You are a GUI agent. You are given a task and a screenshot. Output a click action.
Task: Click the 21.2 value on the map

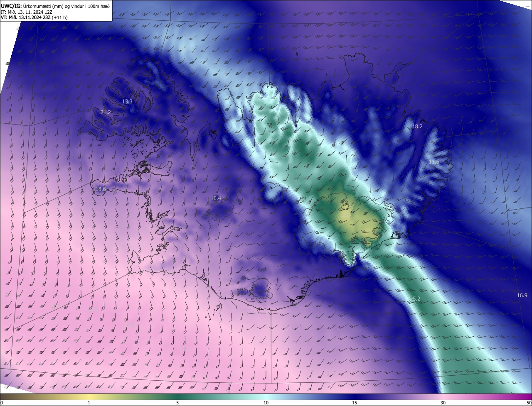[106, 113]
